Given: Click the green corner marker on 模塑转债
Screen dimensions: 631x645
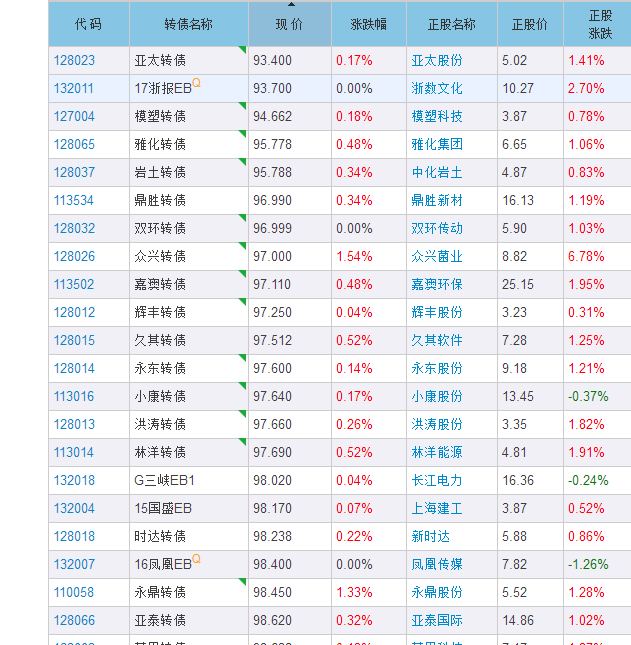Looking at the screenshot, I should 243,105.
